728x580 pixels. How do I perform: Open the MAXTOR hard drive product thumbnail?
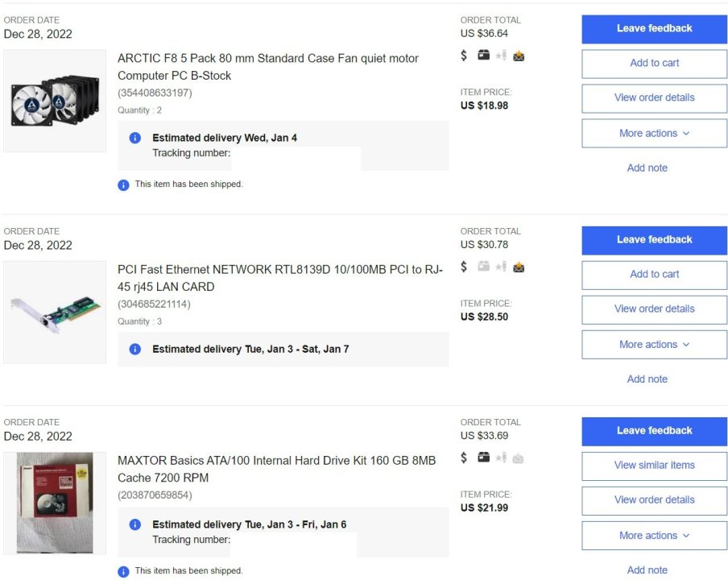[55, 503]
